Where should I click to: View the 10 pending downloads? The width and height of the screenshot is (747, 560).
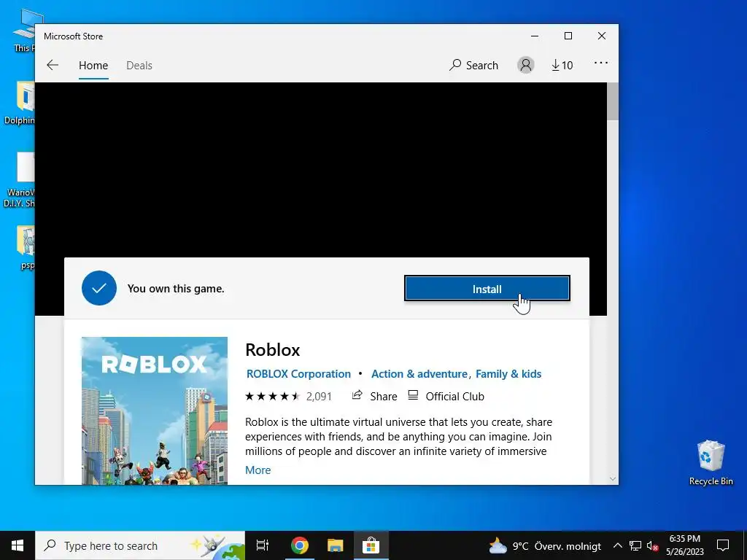point(562,65)
